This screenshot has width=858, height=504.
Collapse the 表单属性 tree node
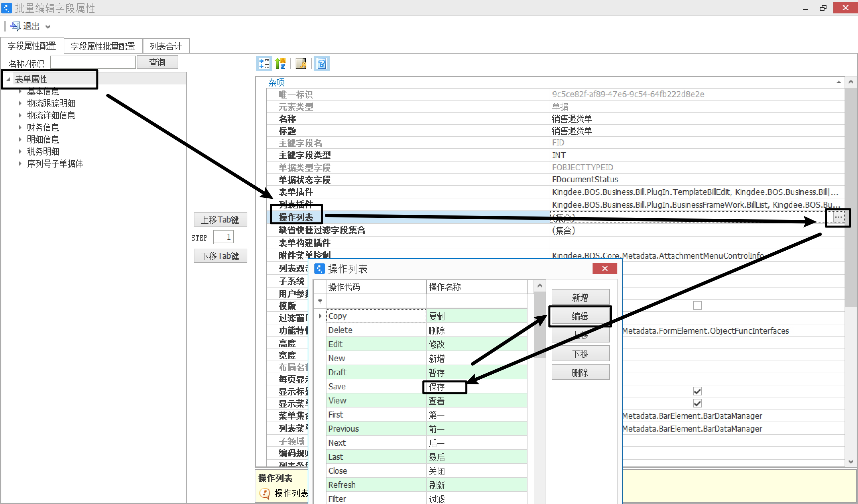[x=8, y=79]
